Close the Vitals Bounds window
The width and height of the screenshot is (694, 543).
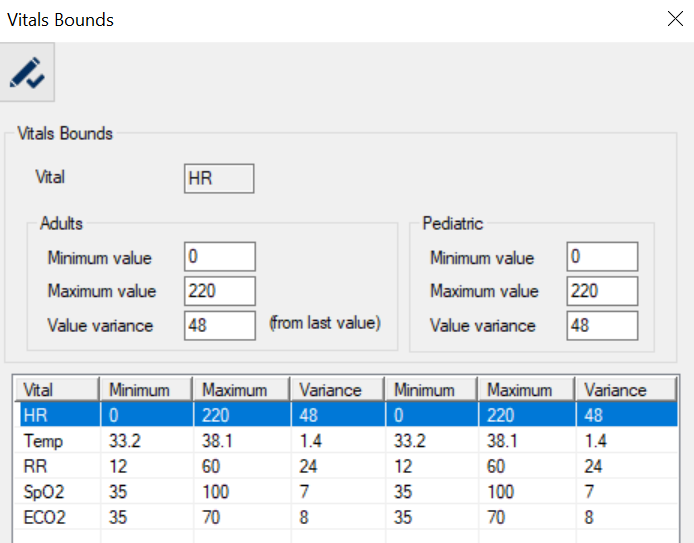coord(675,19)
